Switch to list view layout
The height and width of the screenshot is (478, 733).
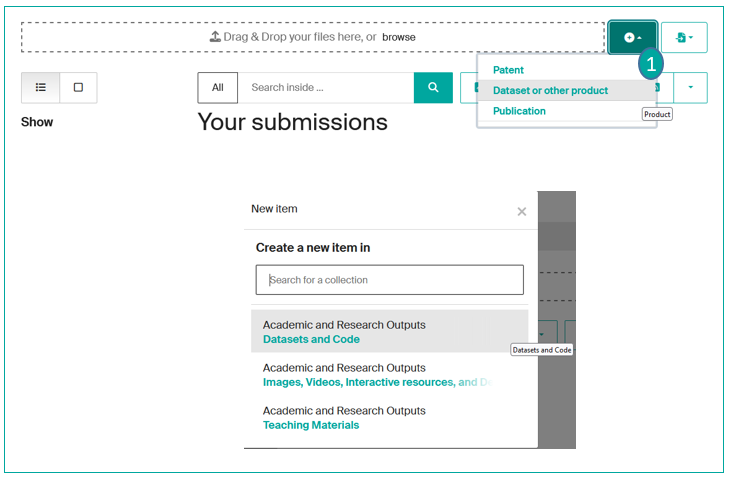tap(41, 88)
